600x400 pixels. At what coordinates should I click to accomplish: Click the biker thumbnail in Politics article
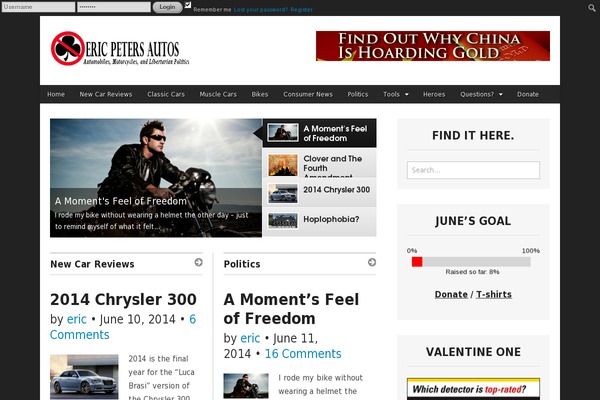coord(246,386)
